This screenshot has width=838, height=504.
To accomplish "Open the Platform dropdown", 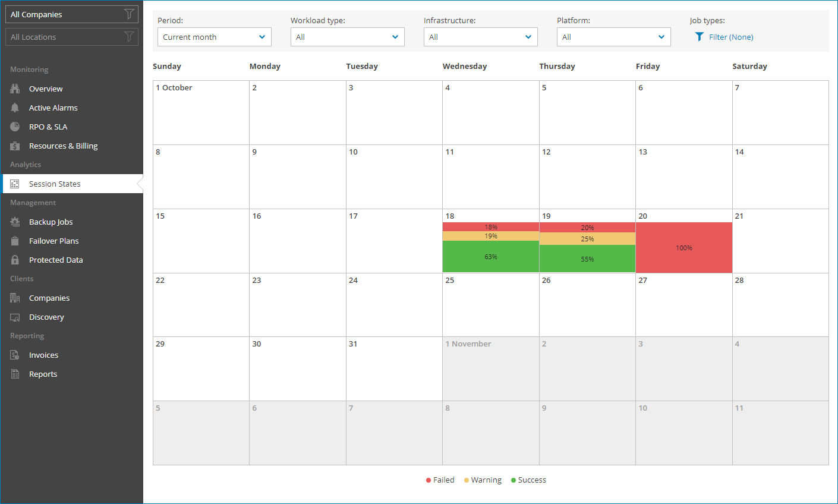I will coord(613,36).
